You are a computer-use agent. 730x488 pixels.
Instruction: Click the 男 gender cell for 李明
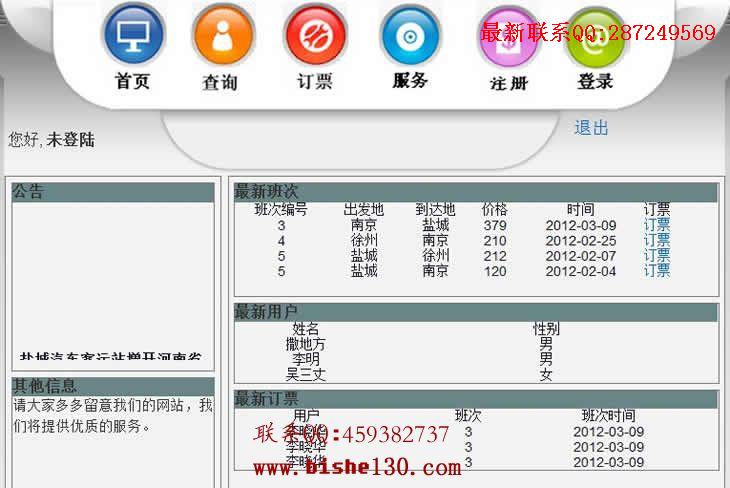[546, 359]
